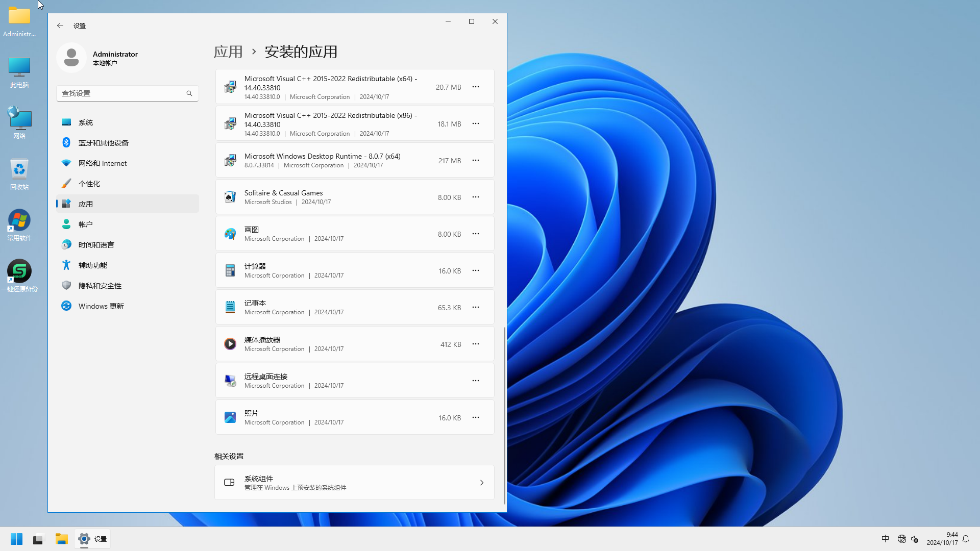Click the Visual C++ (x64) installer icon

(x=230, y=87)
